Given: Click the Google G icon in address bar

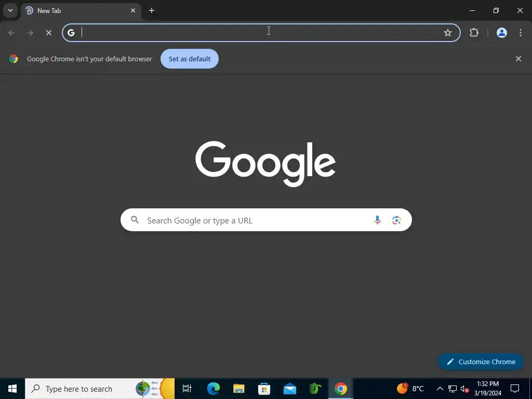Looking at the screenshot, I should tap(71, 33).
